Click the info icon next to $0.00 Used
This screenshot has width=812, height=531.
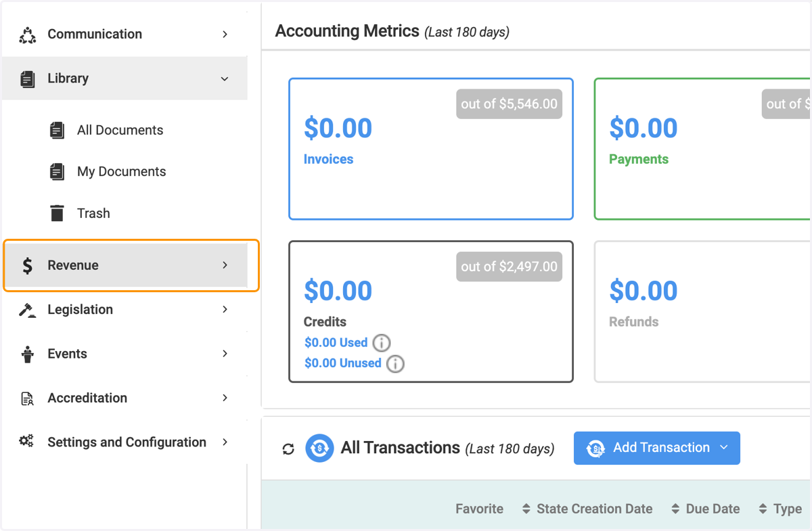coord(382,343)
